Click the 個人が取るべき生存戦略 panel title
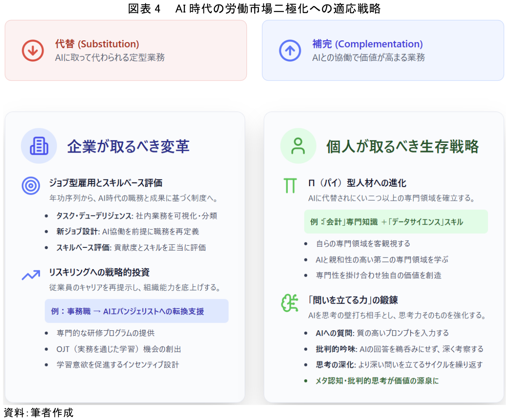 coord(402,147)
